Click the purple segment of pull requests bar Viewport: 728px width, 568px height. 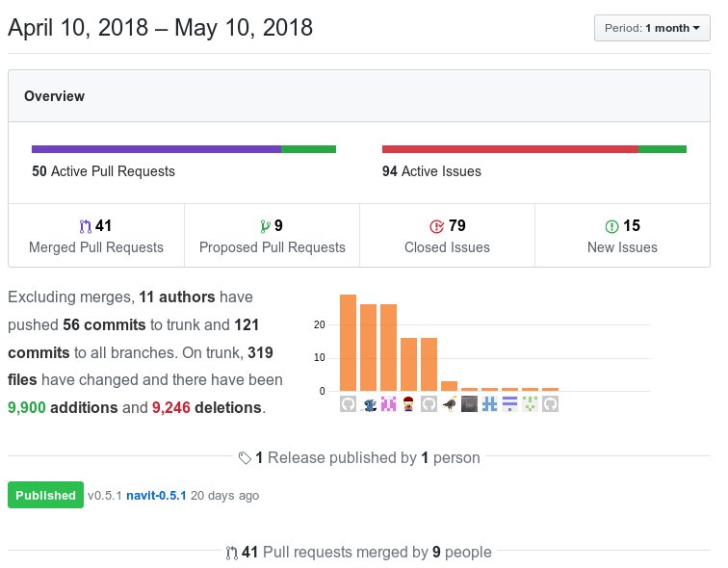click(156, 149)
